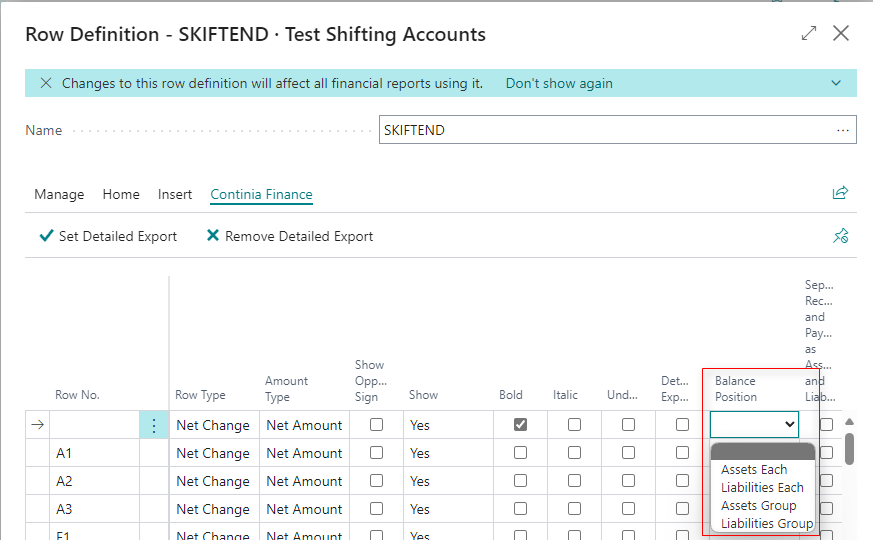Dismiss the notification with the X icon
Viewport: 873px width, 540px height.
click(x=45, y=83)
